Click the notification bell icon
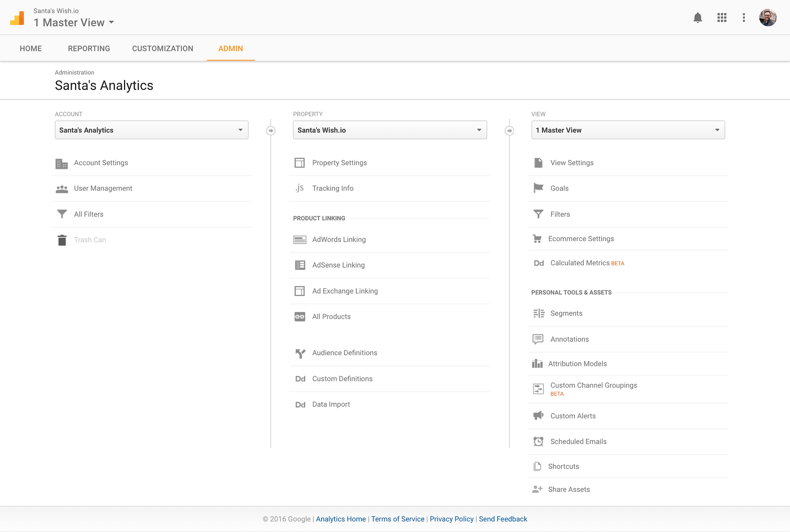Viewport: 790px width, 532px height. coord(697,17)
